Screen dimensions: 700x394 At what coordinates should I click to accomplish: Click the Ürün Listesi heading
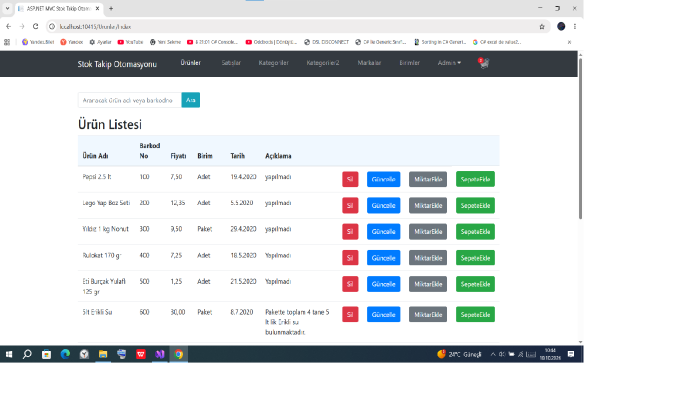(110, 124)
